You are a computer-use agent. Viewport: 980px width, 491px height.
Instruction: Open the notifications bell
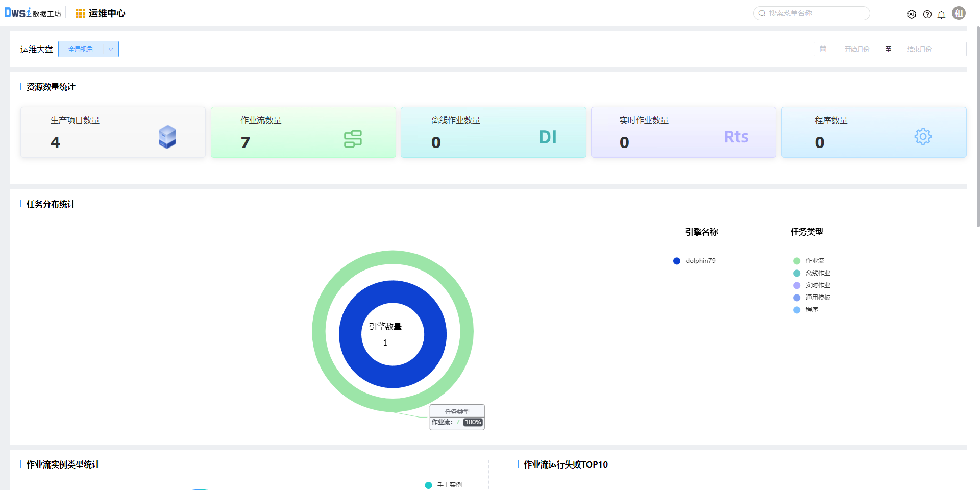point(942,14)
